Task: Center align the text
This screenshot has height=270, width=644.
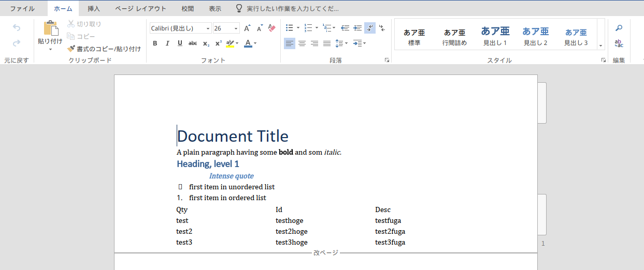Action: (302, 43)
